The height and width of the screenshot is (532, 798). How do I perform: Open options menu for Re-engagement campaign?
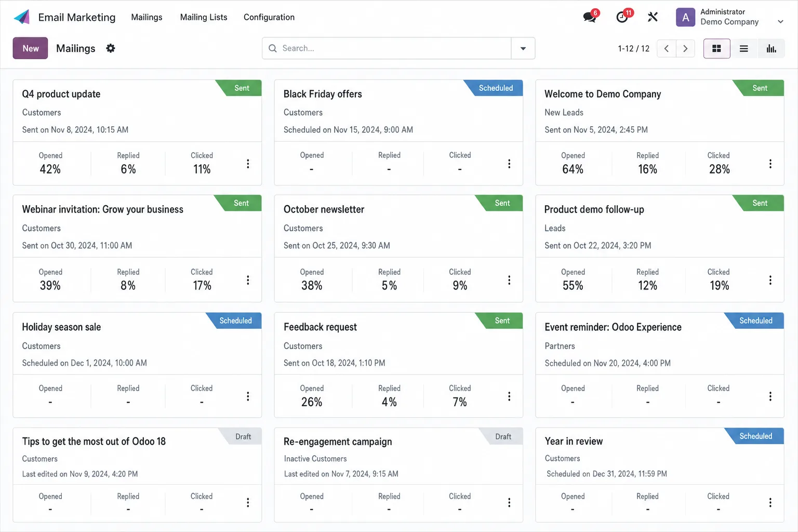point(509,502)
